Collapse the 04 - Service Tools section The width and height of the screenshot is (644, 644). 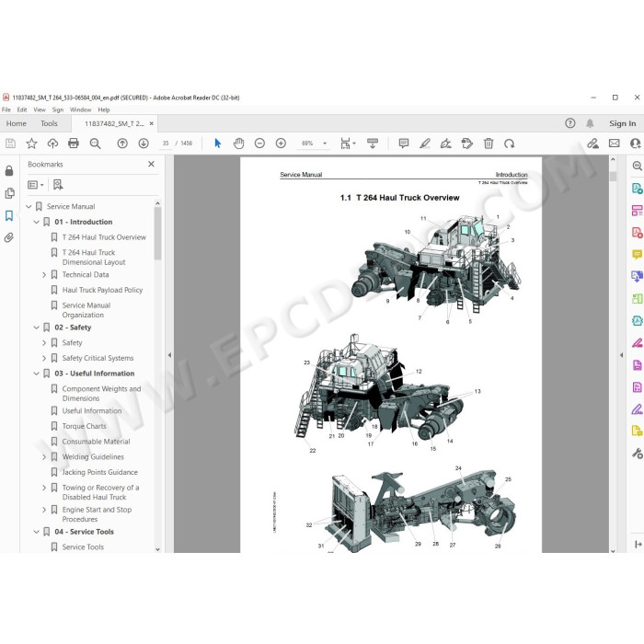tap(36, 532)
